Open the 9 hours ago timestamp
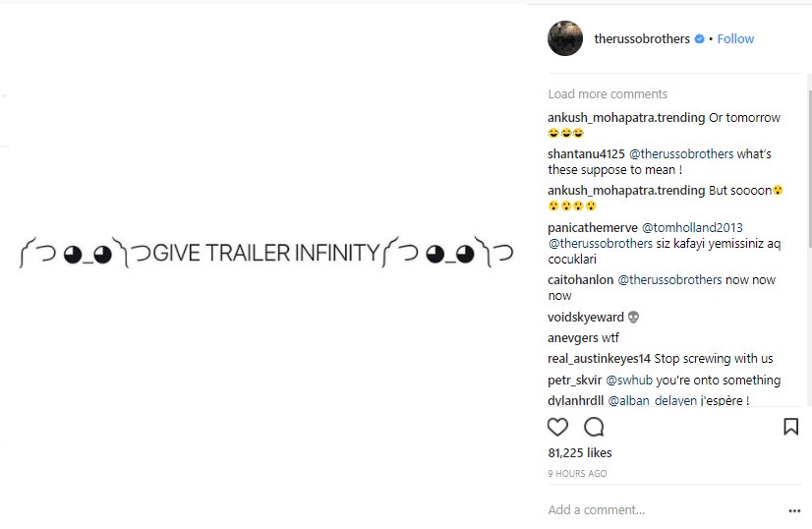 coord(577,474)
